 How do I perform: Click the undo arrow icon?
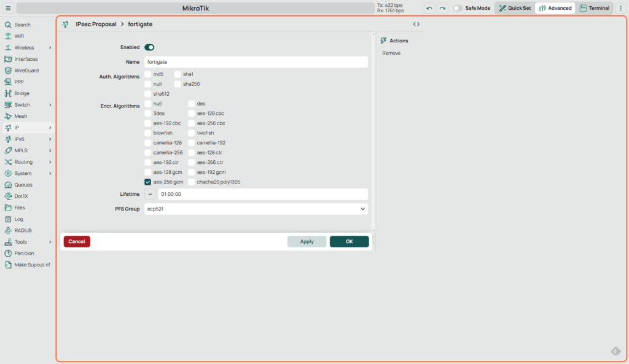click(x=429, y=8)
